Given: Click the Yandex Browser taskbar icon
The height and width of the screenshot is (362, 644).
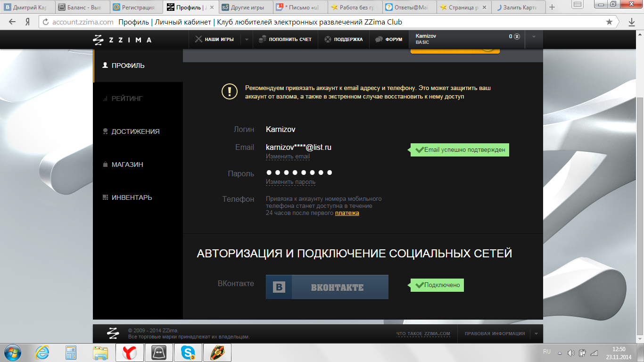Looking at the screenshot, I should [x=130, y=353].
